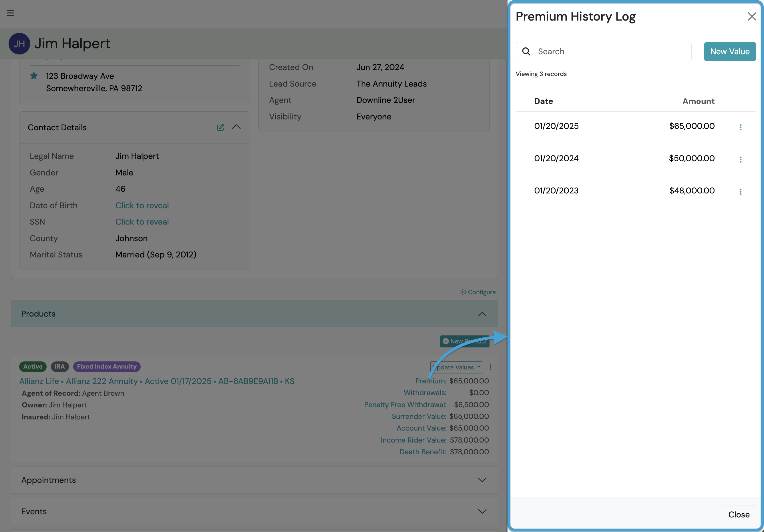This screenshot has width=764, height=532.
Task: Open options menu for 01/20/2025 record
Action: [x=740, y=127]
